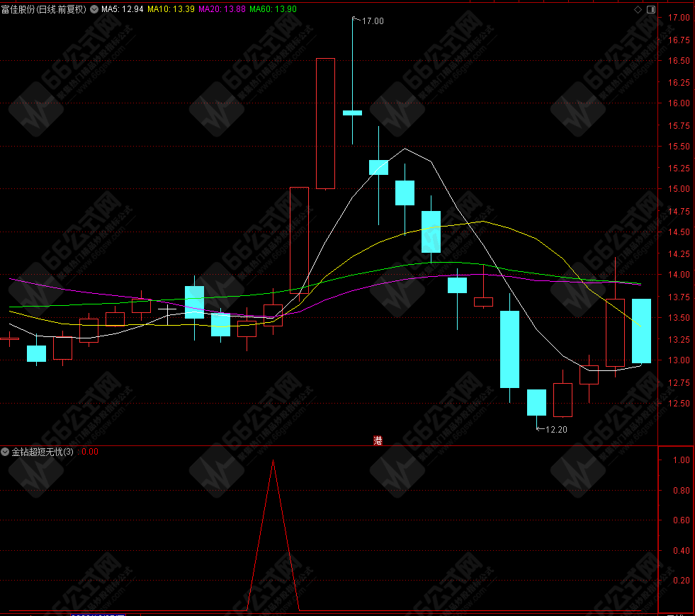The image size is (695, 616).
Task: Select the magenta MA20 legend label
Action: (x=222, y=9)
